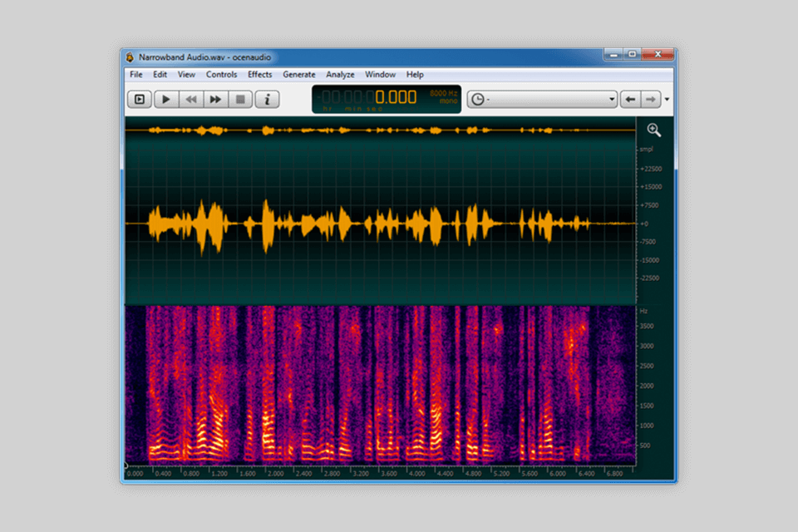Click the main waveform at zero line

pyautogui.click(x=380, y=224)
